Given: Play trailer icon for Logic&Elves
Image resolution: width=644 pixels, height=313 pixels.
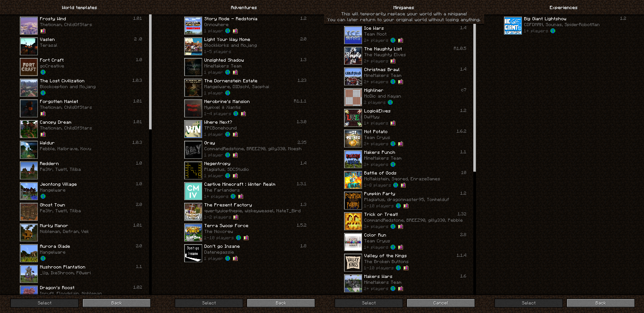Looking at the screenshot, I should [x=393, y=123].
